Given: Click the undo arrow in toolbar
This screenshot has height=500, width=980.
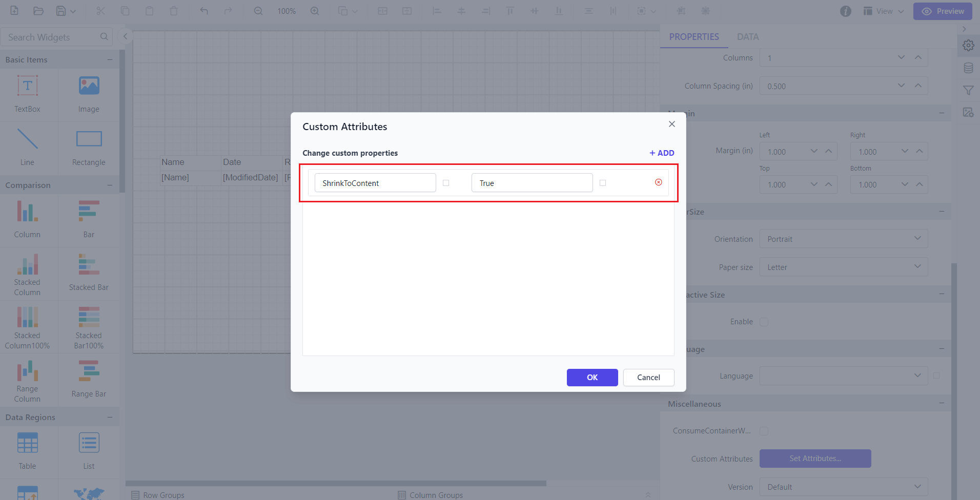Looking at the screenshot, I should pyautogui.click(x=204, y=11).
